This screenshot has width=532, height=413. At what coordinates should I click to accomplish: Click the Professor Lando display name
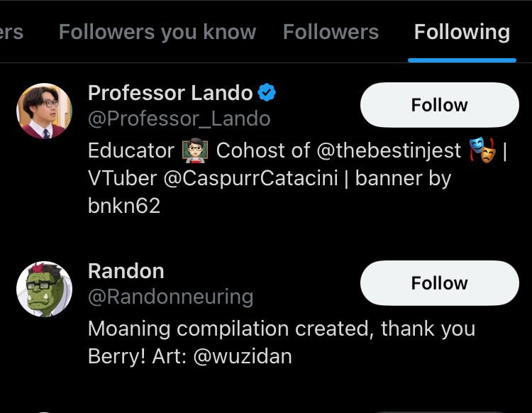170,93
